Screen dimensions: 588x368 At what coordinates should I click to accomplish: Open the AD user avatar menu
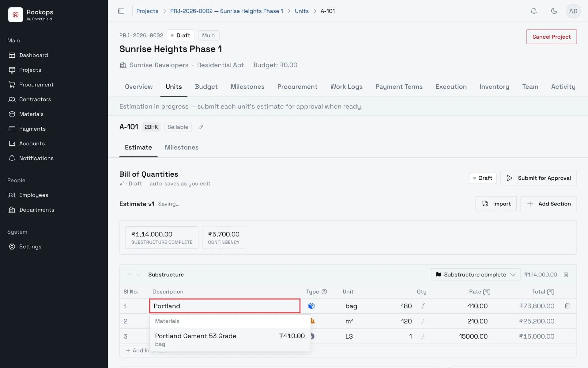[x=573, y=11]
